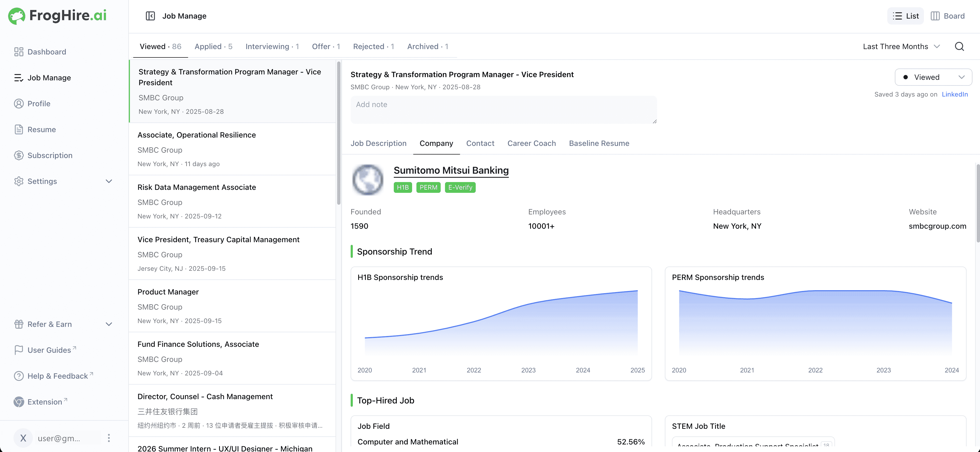Collapse the sidebar with the panel icon
980x452 pixels.
(x=150, y=16)
